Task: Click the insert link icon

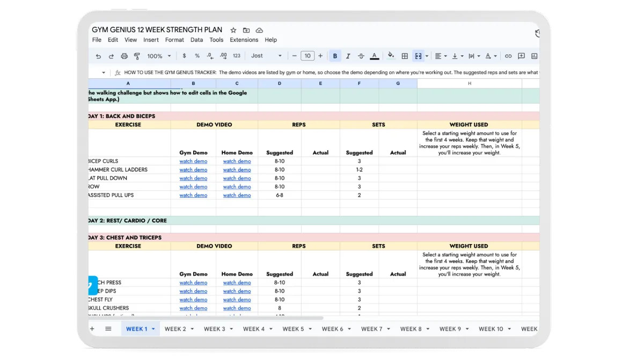Action: click(x=508, y=56)
